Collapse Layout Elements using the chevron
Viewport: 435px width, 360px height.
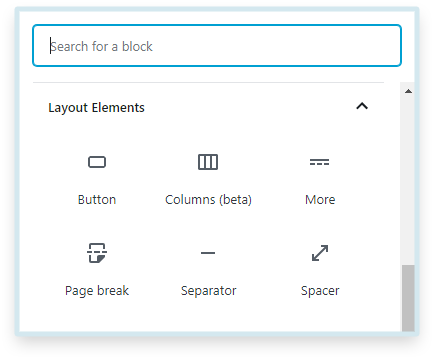click(362, 106)
